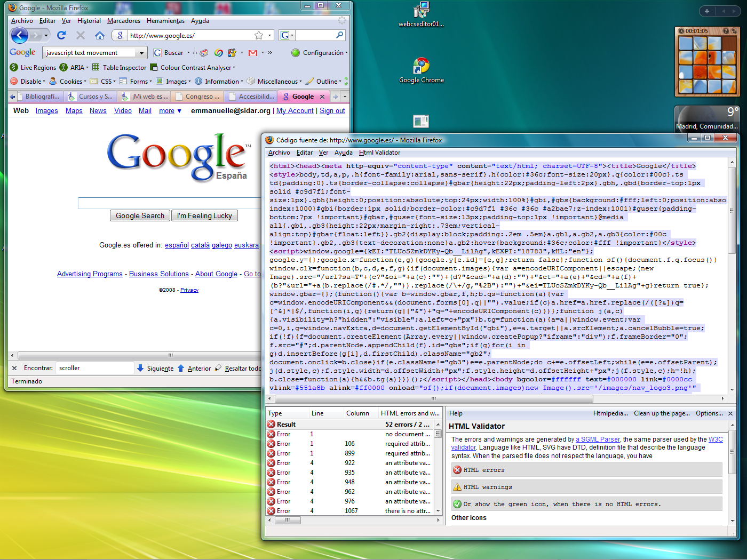Open Colour Contrast Analyser dropdown
This screenshot has height=560, width=747.
click(193, 67)
